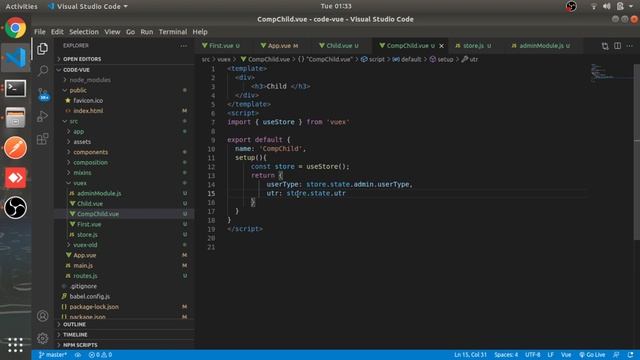Image resolution: width=640 pixels, height=360 pixels.
Task: Click the Go Live status button
Action: point(592,355)
